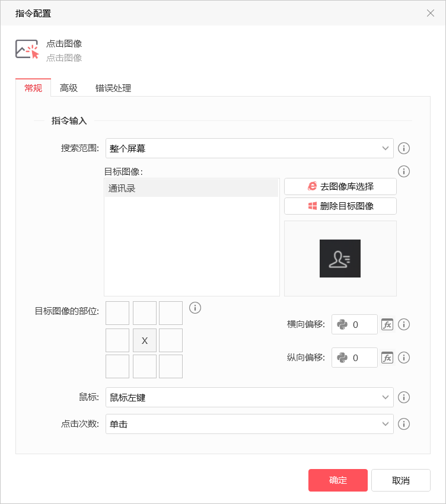Select center X cell of position grid
The height and width of the screenshot is (504, 446).
coord(145,340)
